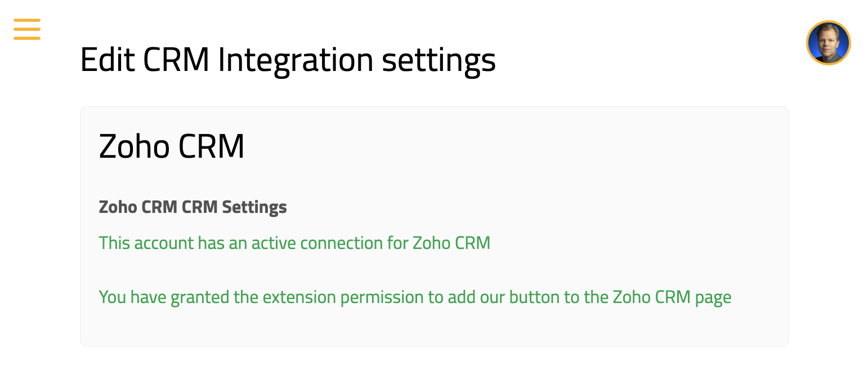Image resolution: width=868 pixels, height=374 pixels.
Task: Click the green active connection status message
Action: (294, 243)
